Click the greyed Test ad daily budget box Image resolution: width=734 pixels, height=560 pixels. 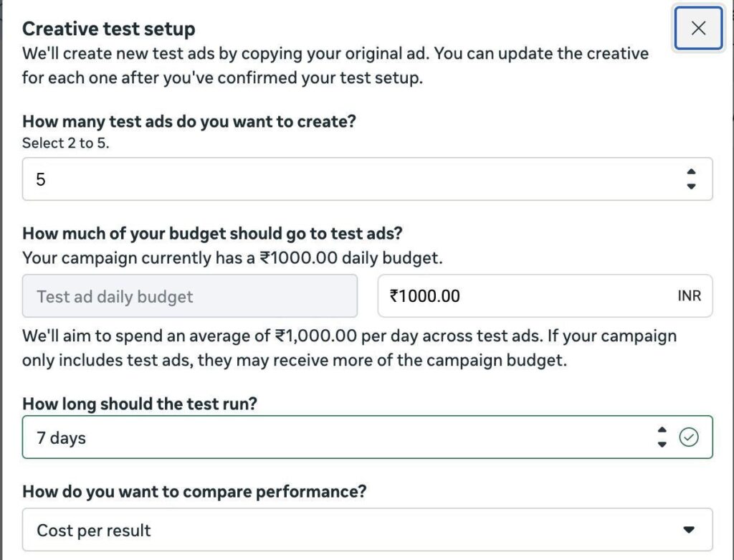click(190, 296)
